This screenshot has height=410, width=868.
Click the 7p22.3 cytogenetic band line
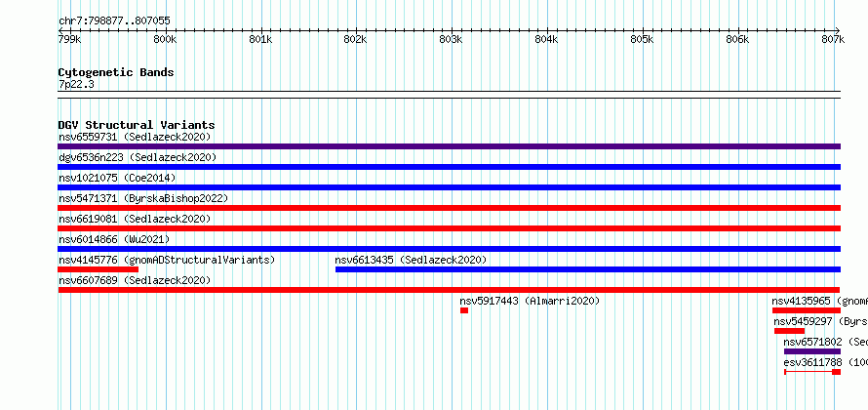click(449, 95)
